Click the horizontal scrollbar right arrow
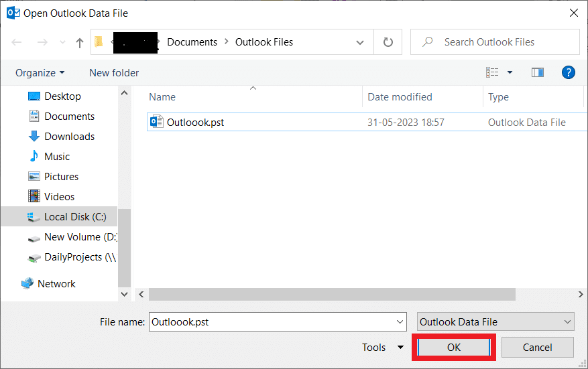 [581, 295]
